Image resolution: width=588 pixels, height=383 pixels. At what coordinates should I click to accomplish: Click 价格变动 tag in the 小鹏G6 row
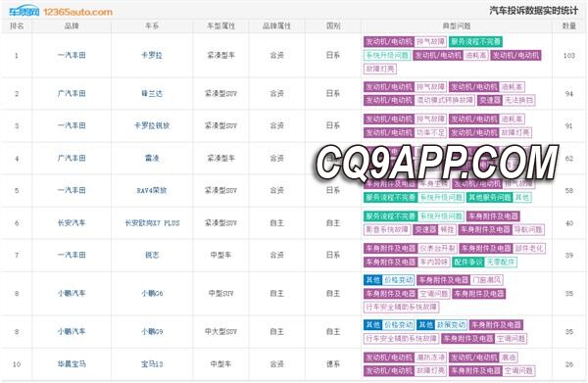click(398, 280)
